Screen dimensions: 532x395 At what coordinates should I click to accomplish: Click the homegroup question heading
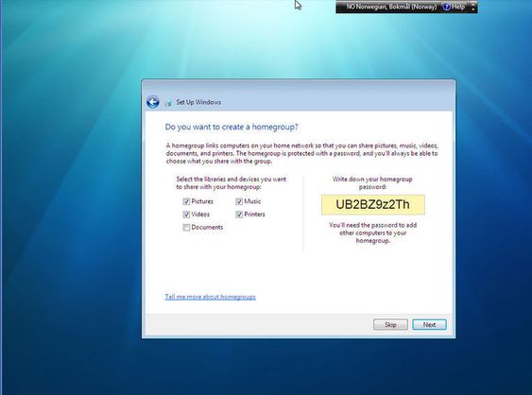(232, 127)
